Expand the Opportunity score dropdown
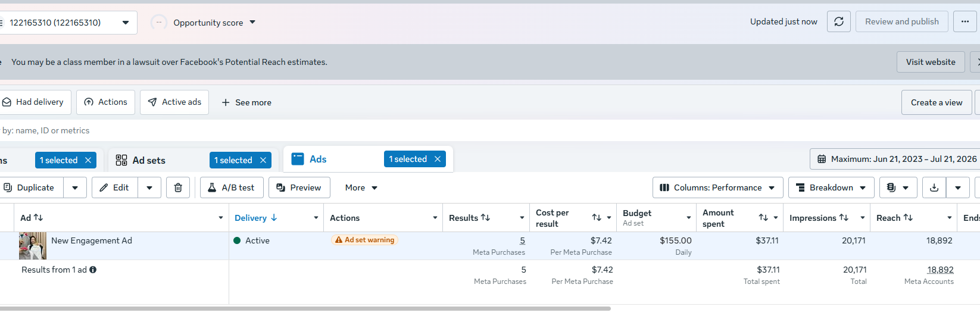 click(x=252, y=23)
